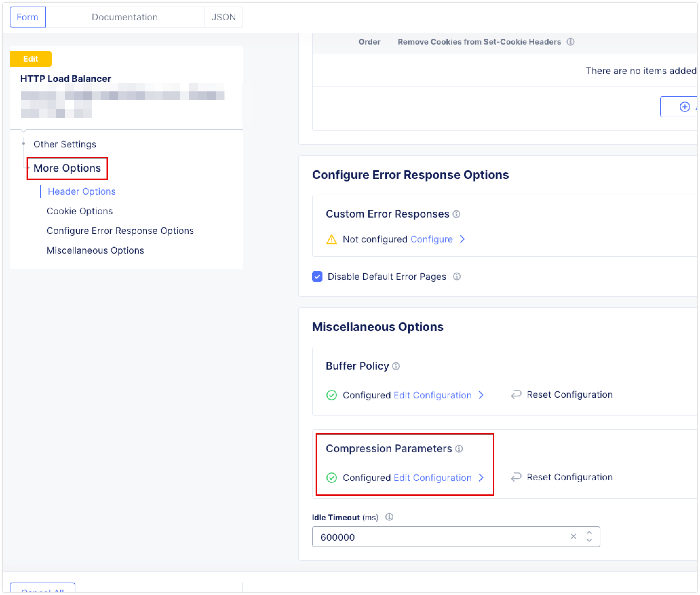700x595 pixels.
Task: Expand Custom Error Responses Configure chevron
Action: 462,240
